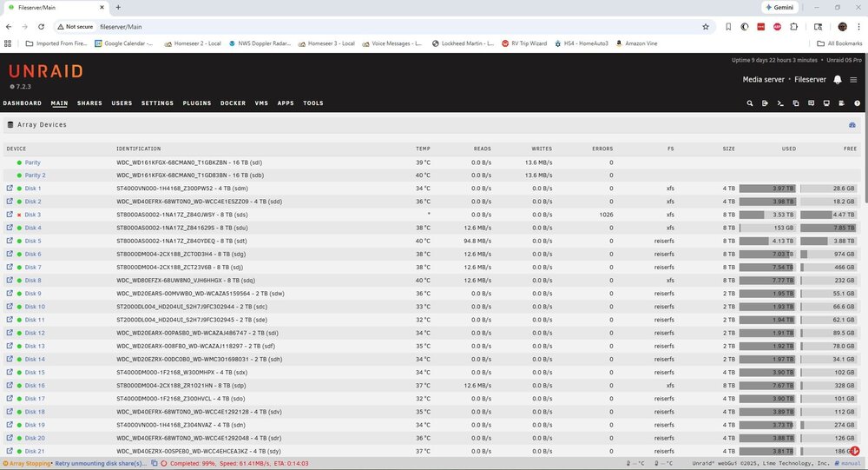Click the help question mark icon
This screenshot has height=470, width=868.
click(x=857, y=103)
